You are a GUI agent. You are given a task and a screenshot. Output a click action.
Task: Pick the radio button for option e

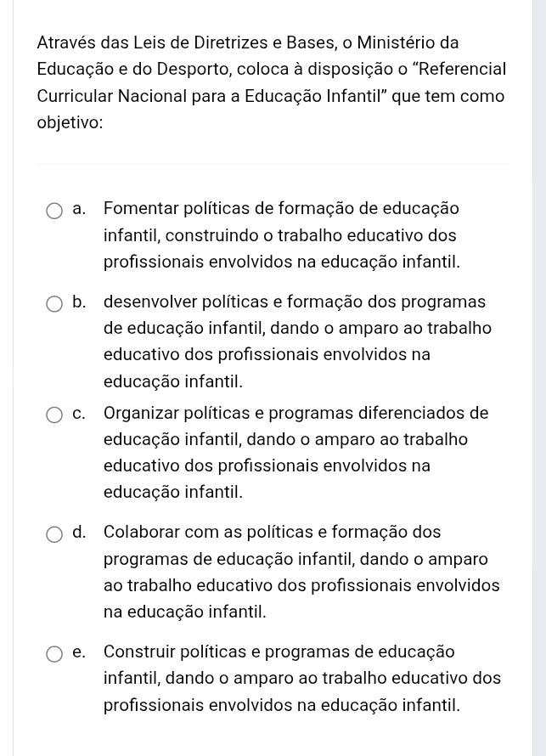click(54, 654)
